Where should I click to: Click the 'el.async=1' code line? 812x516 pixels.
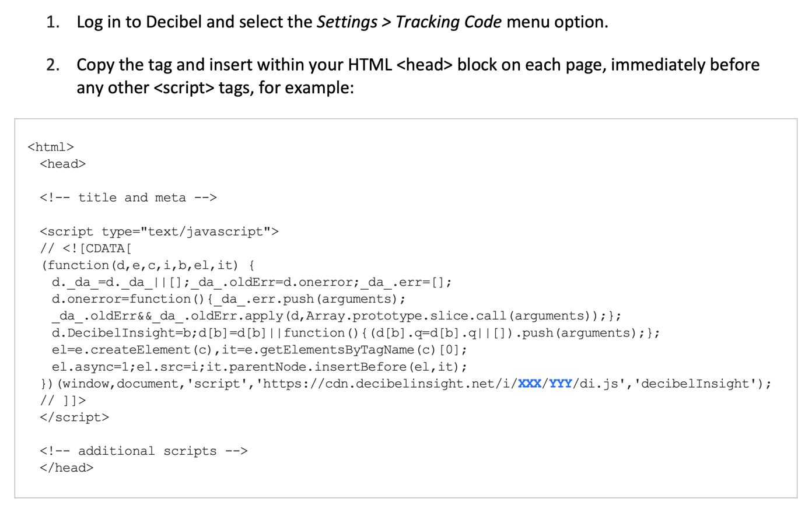pyautogui.click(x=259, y=367)
